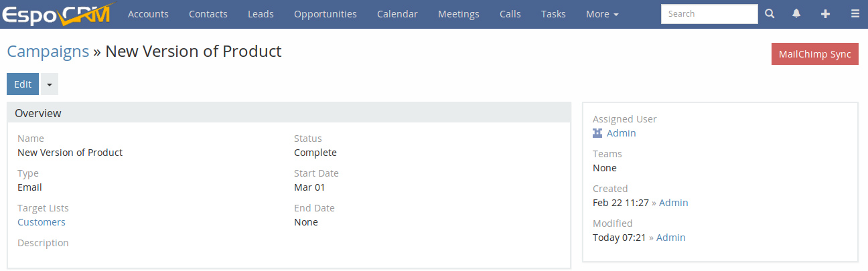
Task: Open the hamburger menu icon
Action: pos(855,13)
